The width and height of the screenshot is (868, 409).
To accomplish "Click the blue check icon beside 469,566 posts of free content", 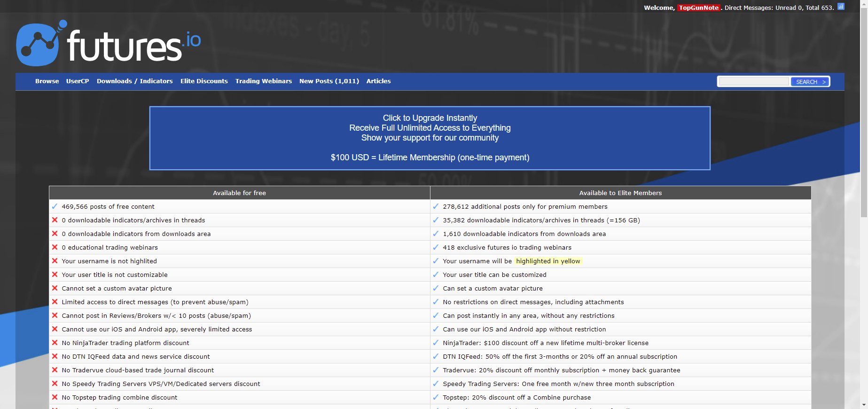I will [55, 206].
